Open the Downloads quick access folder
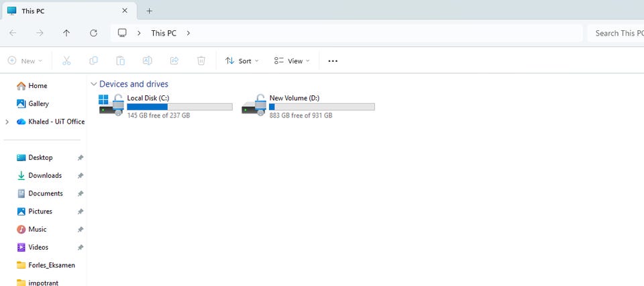Image resolution: width=644 pixels, height=286 pixels. coord(39,175)
